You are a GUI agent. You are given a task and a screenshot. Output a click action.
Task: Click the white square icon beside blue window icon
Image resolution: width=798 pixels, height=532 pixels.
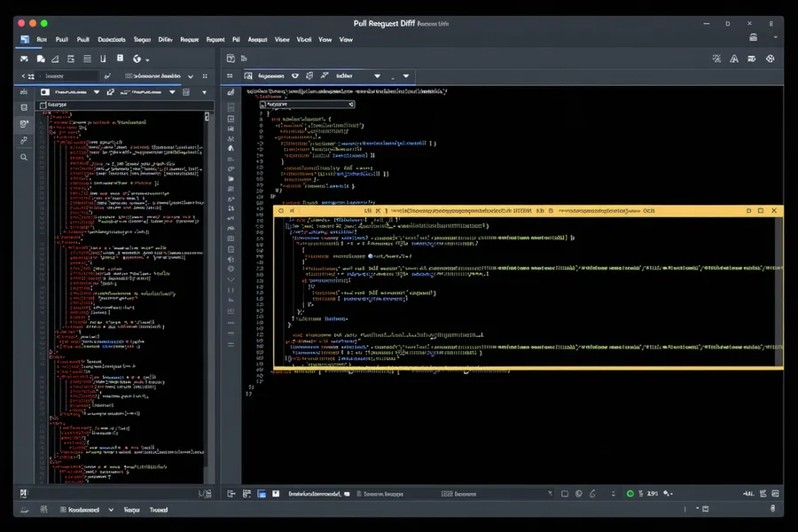(276, 494)
